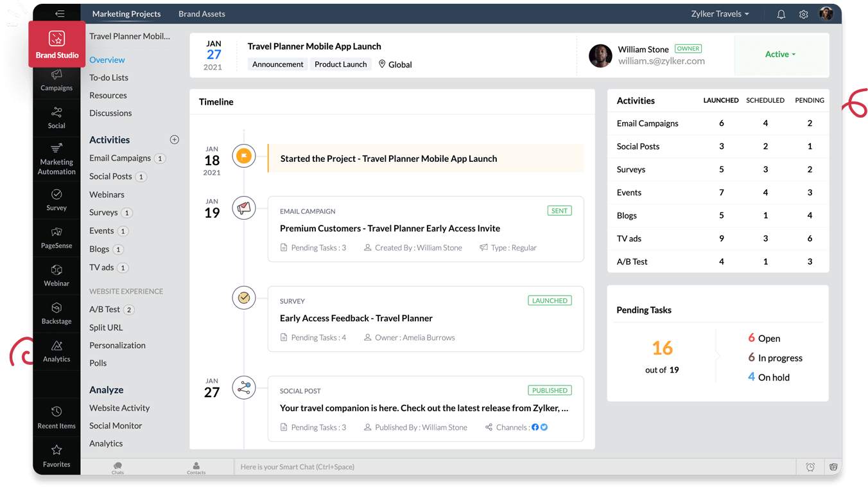Open Blogs activity list
Viewport: 868px width, 487px height.
click(99, 249)
